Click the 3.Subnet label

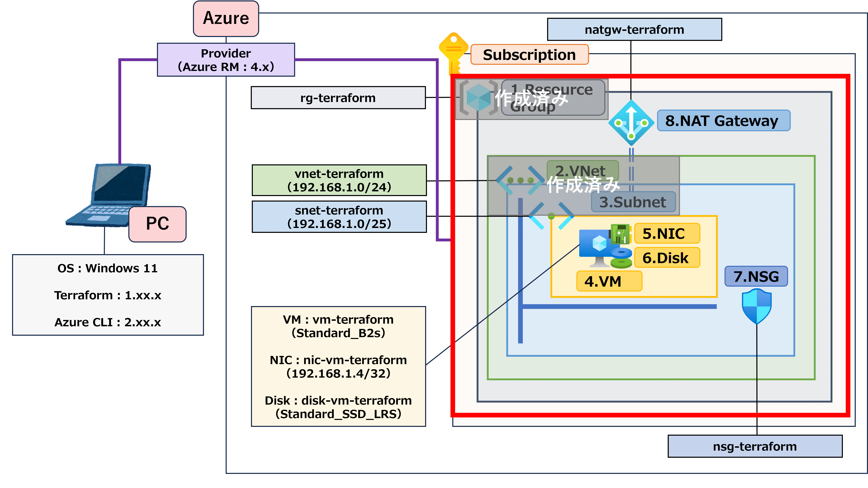coord(633,202)
